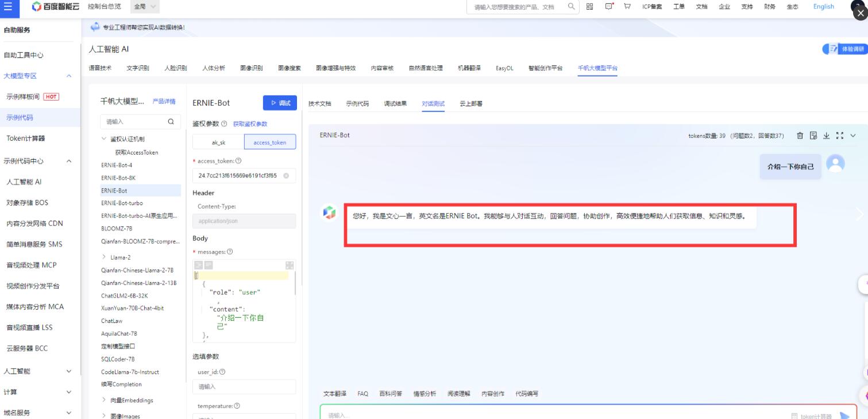The height and width of the screenshot is (419, 868).
Task: Click help icon next to user_id
Action: coord(222,372)
